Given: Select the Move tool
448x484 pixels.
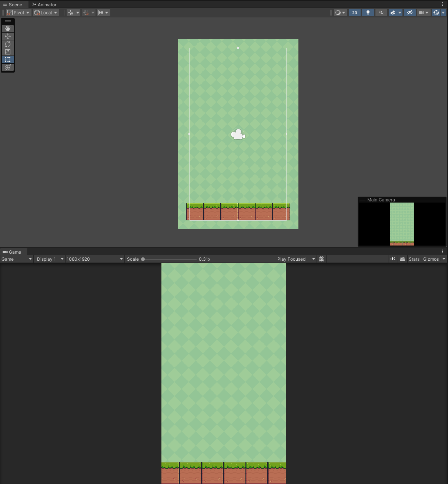Looking at the screenshot, I should click(8, 36).
